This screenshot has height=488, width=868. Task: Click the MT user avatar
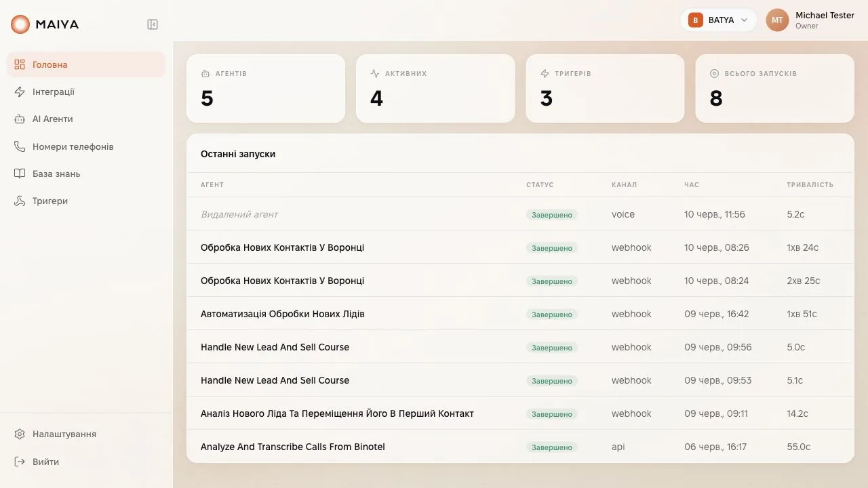[777, 20]
